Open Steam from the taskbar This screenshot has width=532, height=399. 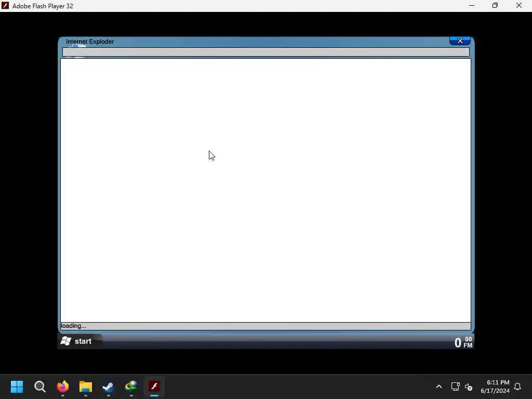point(108,387)
